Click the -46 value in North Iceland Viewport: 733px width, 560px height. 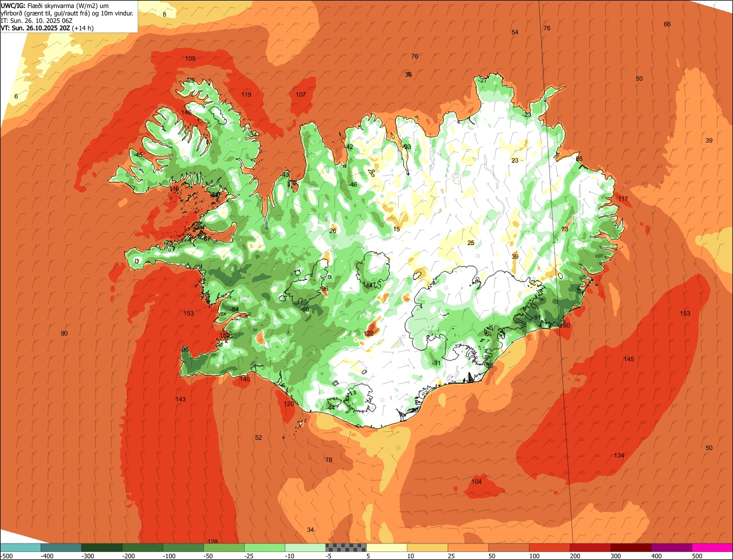(x=353, y=185)
